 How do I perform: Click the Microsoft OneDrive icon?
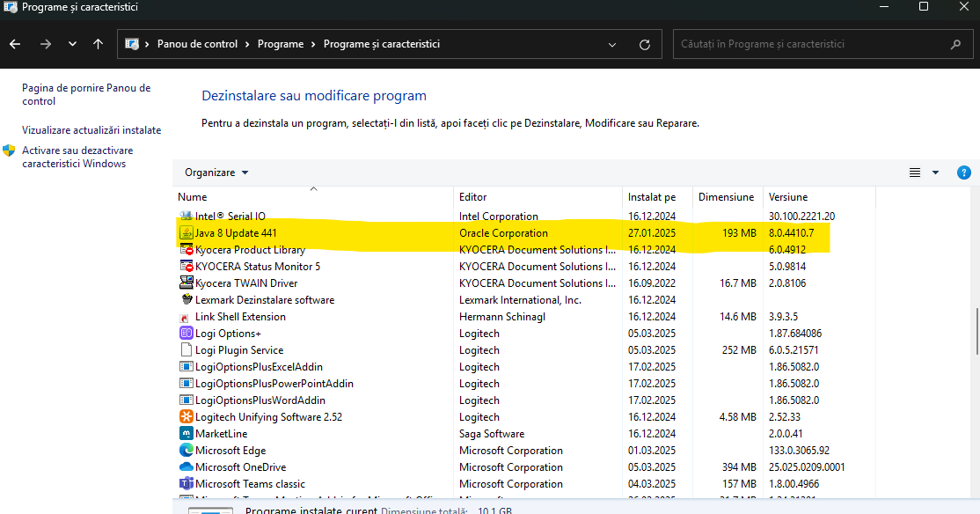tap(186, 467)
